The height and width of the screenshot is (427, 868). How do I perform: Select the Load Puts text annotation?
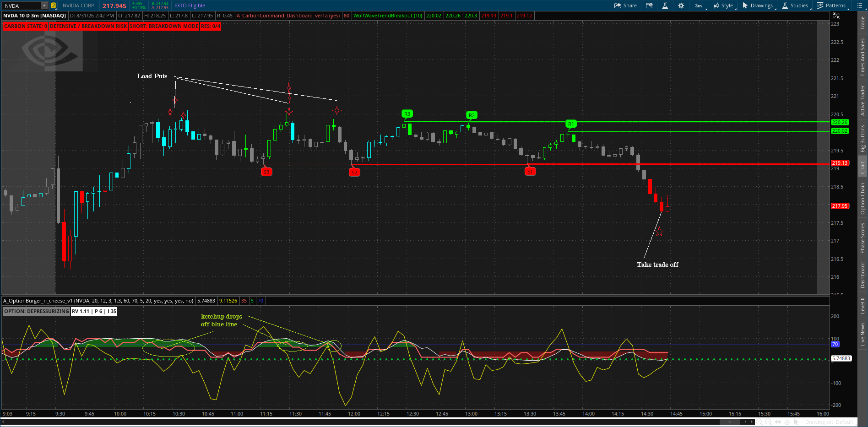point(152,76)
